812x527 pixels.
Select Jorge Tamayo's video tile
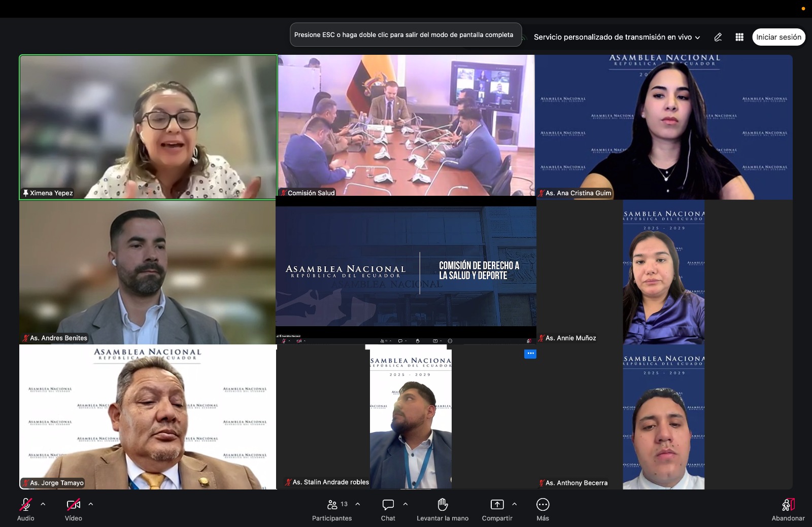(x=148, y=417)
